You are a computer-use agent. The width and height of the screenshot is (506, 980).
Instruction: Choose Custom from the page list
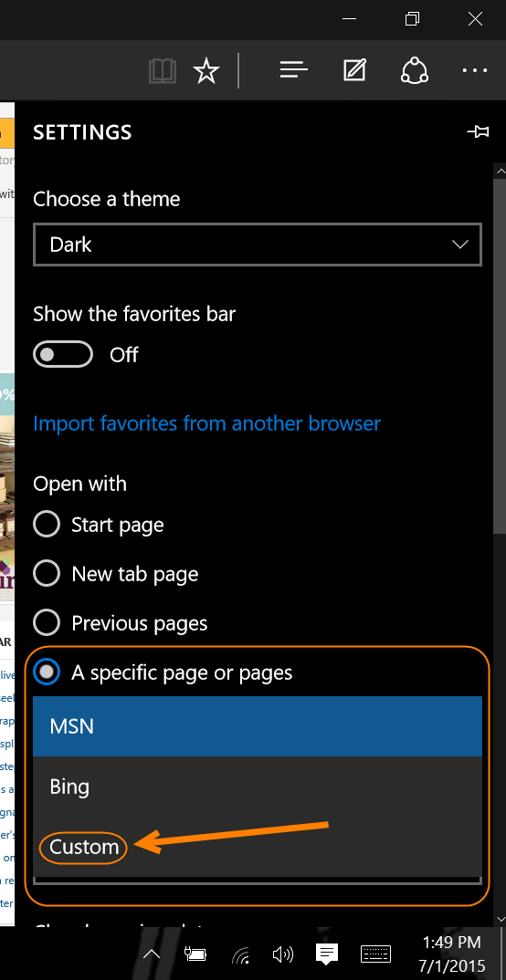coord(84,847)
